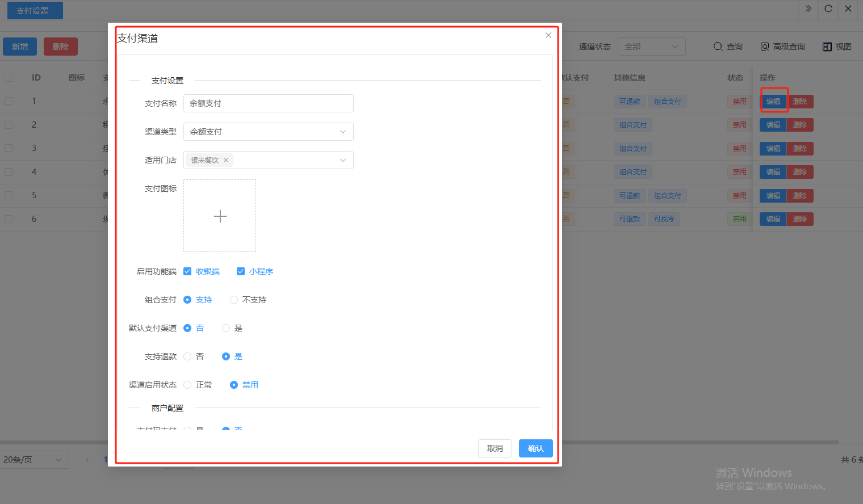This screenshot has width=863, height=504.
Task: Click the 取消 button
Action: tap(495, 448)
